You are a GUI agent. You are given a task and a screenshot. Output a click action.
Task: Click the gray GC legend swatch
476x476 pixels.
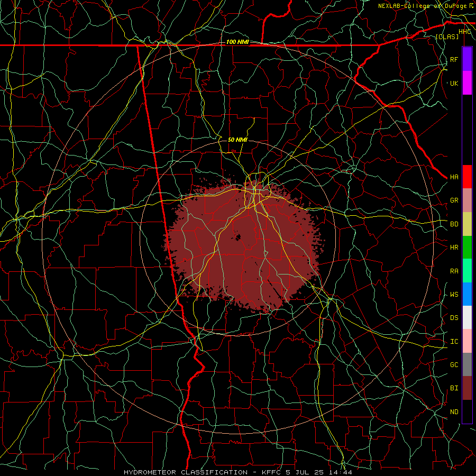coord(467,364)
